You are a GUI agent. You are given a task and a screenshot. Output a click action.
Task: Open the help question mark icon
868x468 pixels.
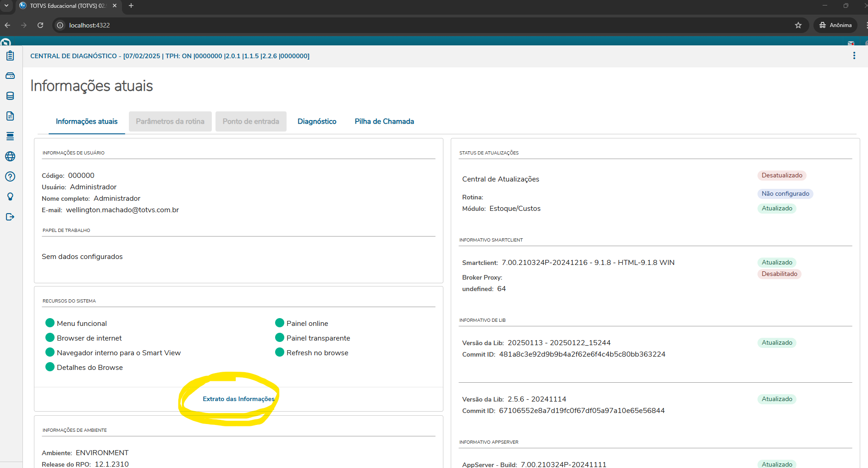point(10,176)
